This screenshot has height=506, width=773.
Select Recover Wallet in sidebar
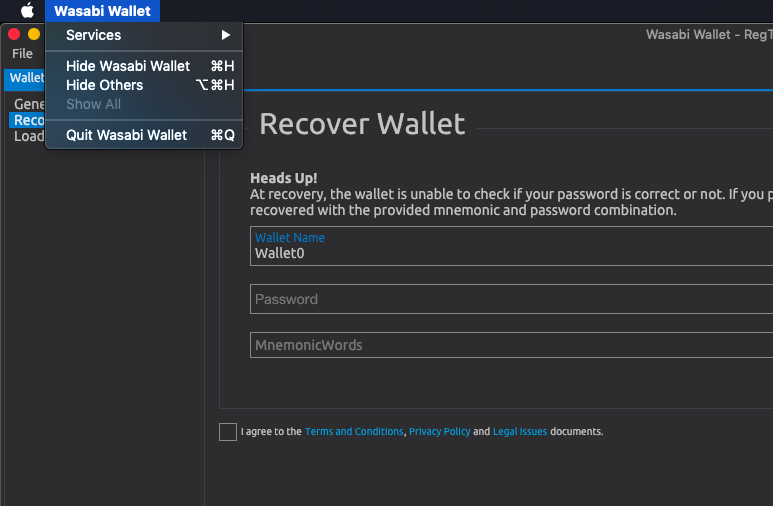(x=29, y=120)
